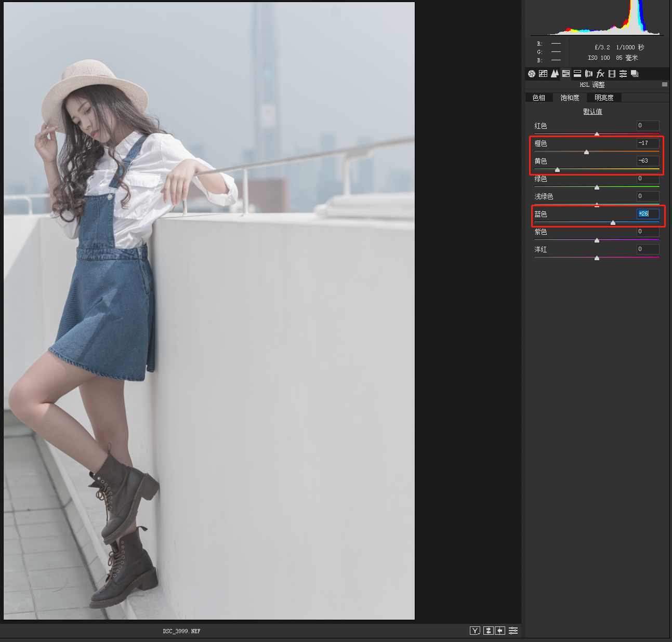
Task: Click the 橙色 label text
Action: point(541,143)
